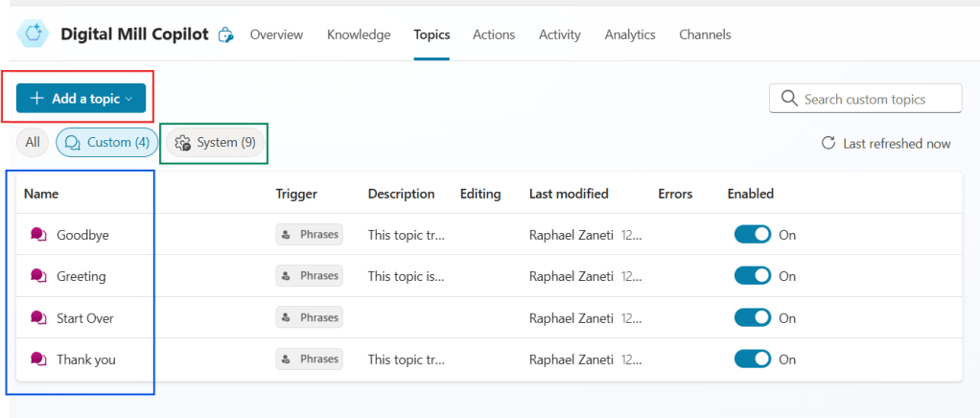Click the magnifier icon in the search box
980x418 pixels.
(x=789, y=99)
